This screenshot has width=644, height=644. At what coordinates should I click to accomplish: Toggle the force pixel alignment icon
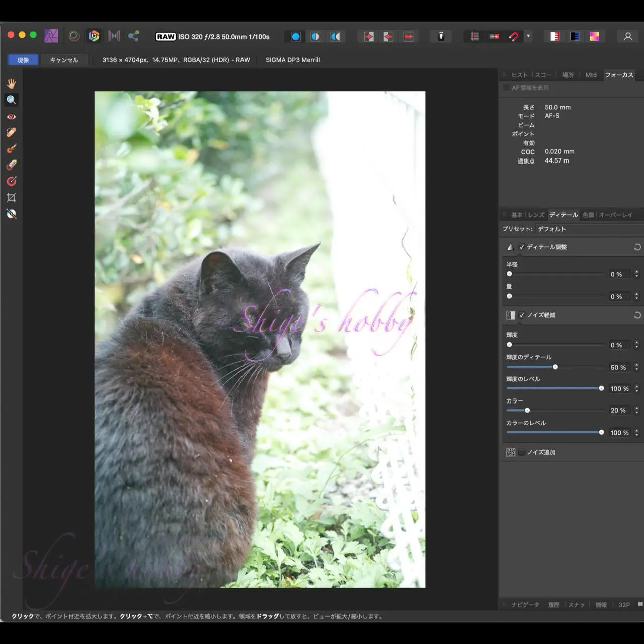(494, 36)
